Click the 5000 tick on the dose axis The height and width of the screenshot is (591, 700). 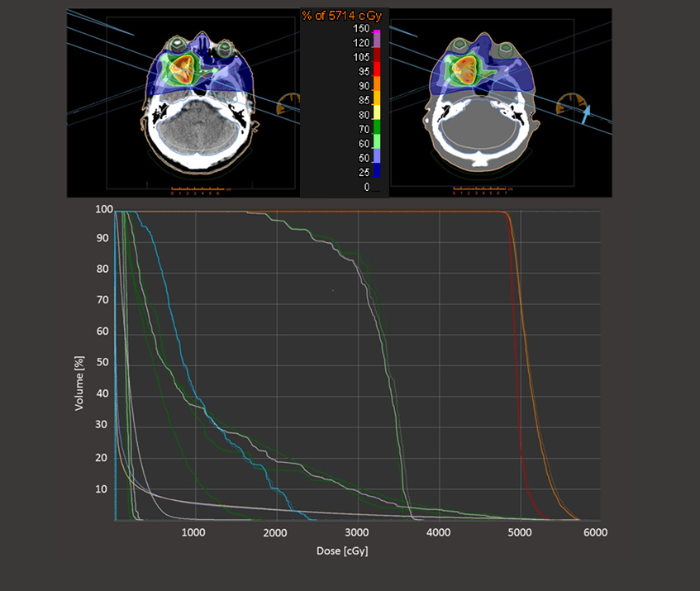click(521, 533)
